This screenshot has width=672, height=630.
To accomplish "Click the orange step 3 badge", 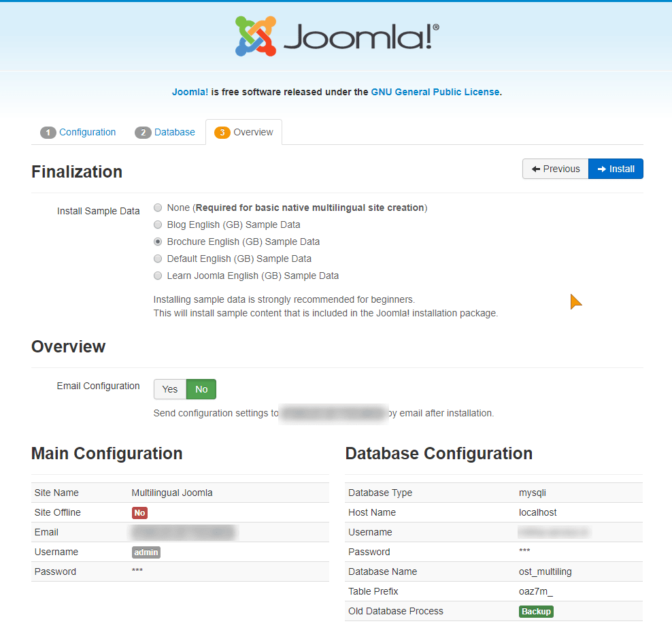I will click(222, 133).
